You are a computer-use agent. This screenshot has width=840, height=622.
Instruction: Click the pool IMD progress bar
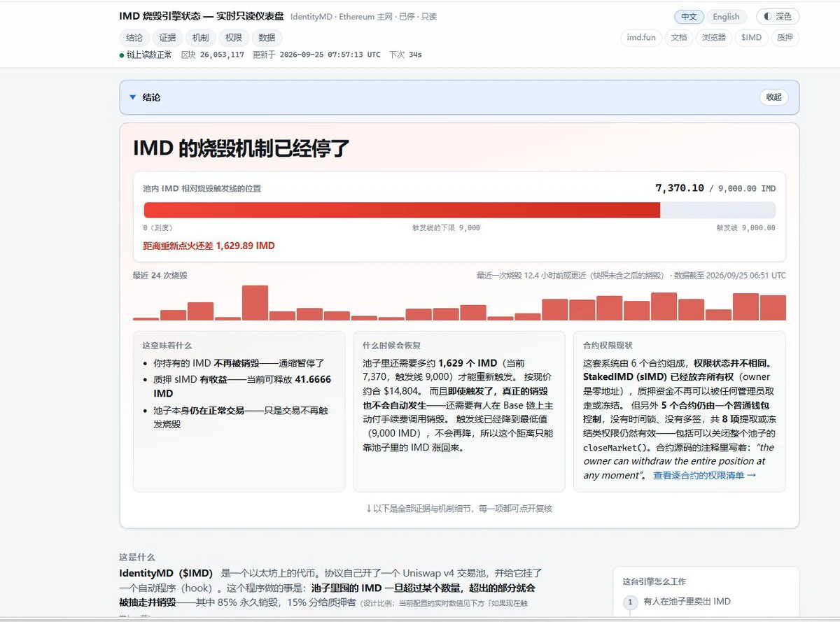(x=459, y=210)
